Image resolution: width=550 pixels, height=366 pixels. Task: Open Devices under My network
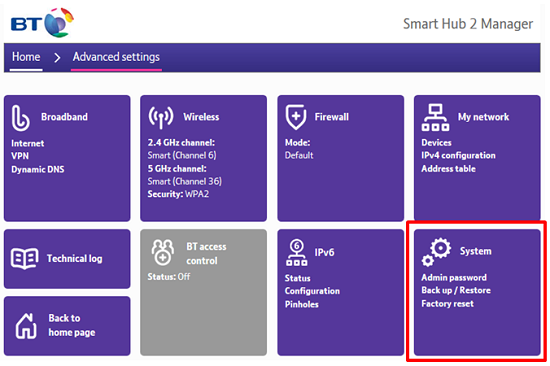click(436, 142)
